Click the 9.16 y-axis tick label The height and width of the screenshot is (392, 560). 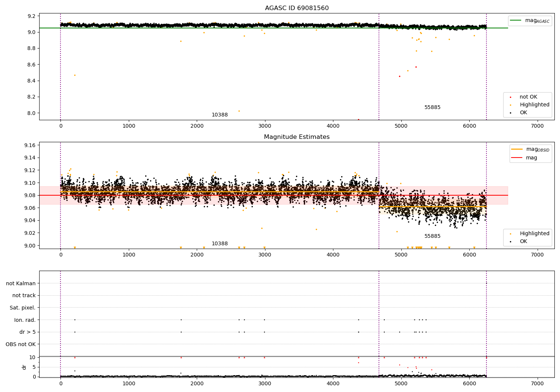[x=30, y=145]
